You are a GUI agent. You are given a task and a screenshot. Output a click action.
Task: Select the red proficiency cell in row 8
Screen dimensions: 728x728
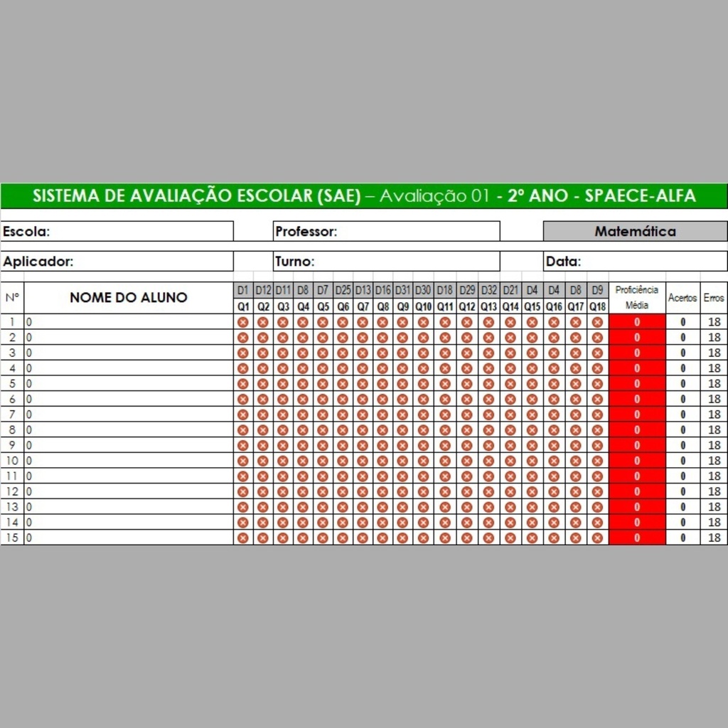point(637,430)
